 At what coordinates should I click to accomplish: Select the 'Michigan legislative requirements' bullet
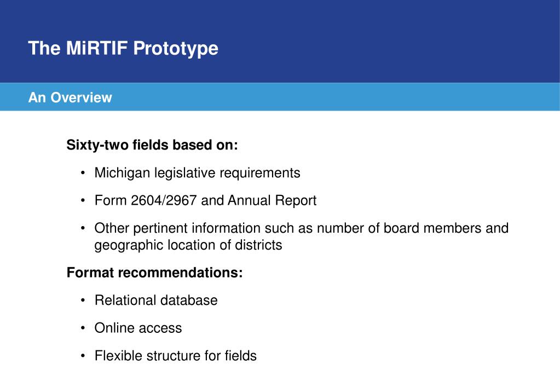coord(197,173)
